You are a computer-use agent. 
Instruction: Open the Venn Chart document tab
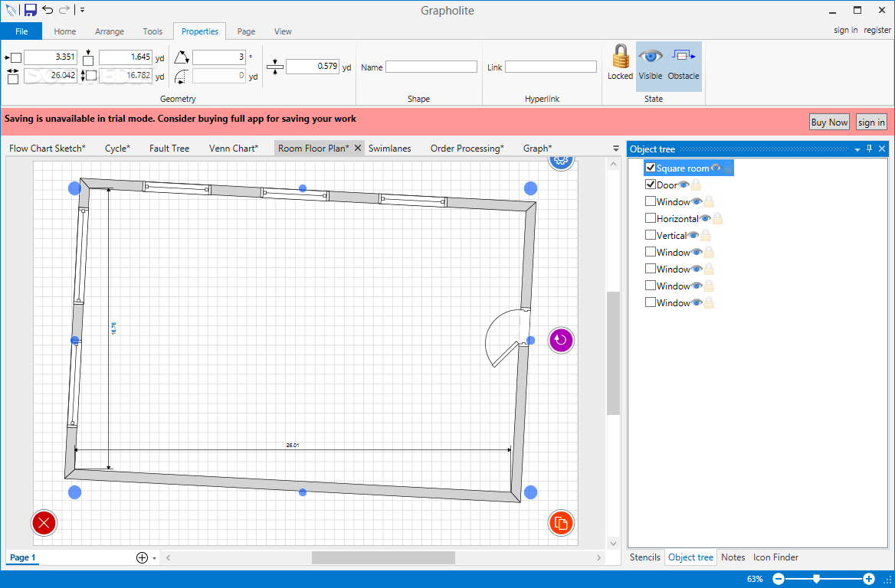(234, 149)
